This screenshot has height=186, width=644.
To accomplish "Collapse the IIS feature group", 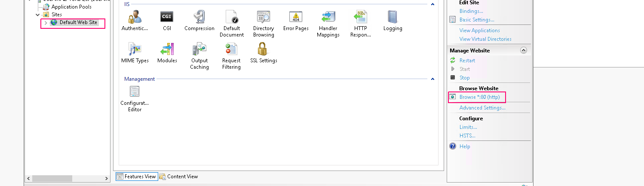I will coord(432,4).
